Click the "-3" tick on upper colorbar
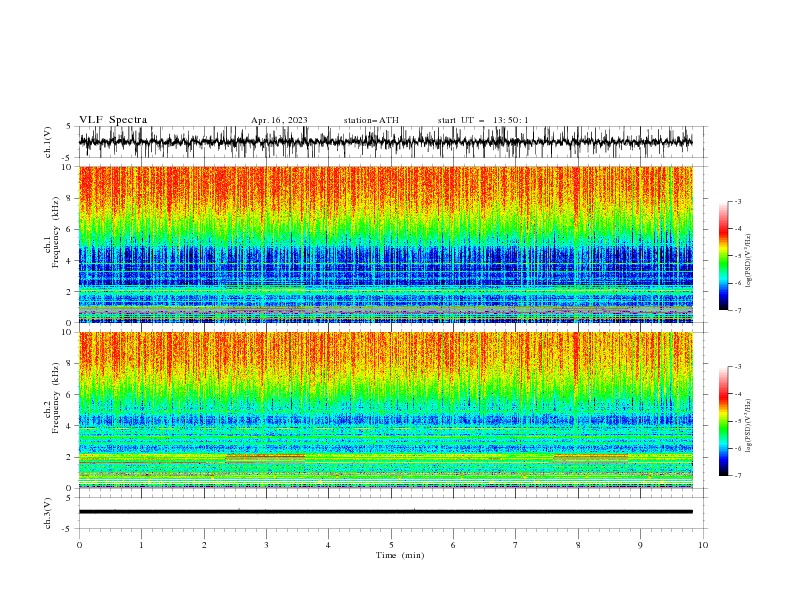The height and width of the screenshot is (612, 792). [x=737, y=201]
